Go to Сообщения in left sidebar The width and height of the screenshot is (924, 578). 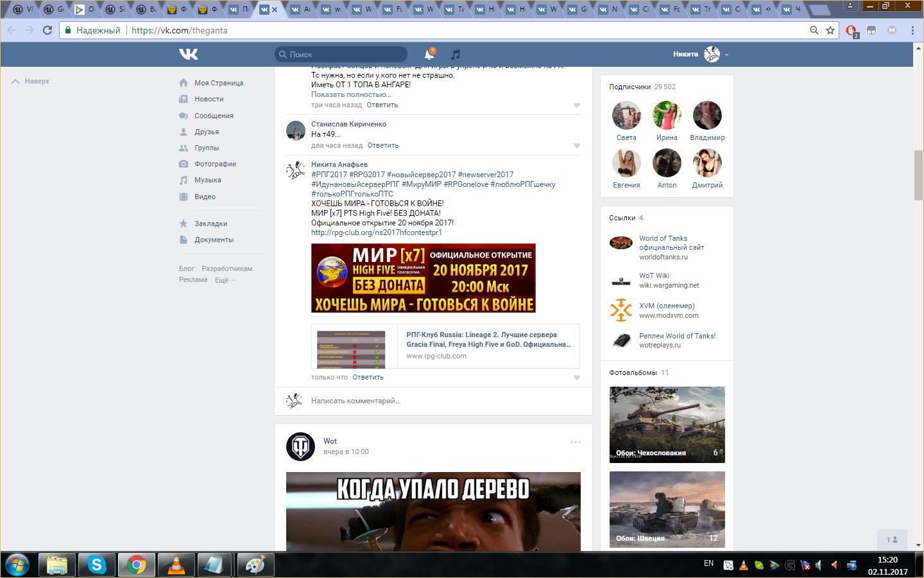tap(214, 116)
